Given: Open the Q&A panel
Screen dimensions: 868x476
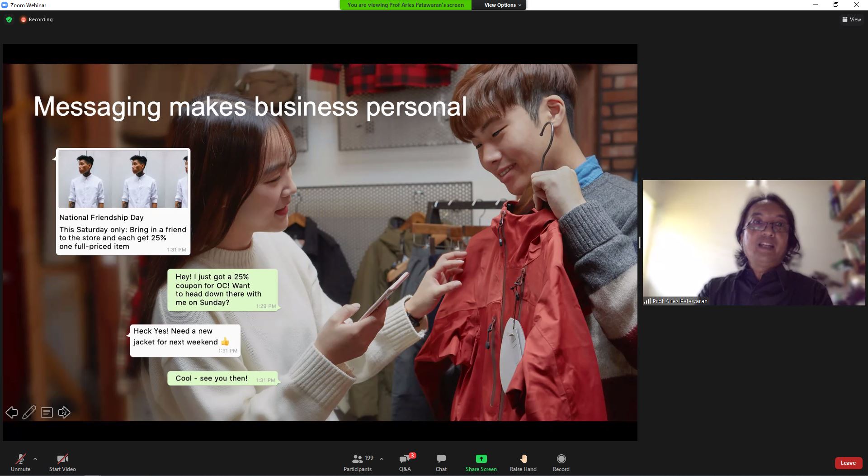Looking at the screenshot, I should [405, 462].
